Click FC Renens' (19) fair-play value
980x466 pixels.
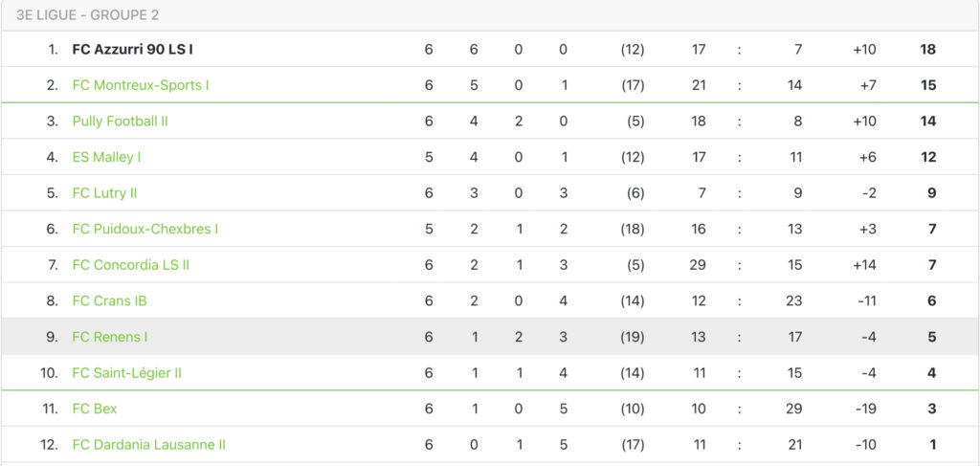633,337
